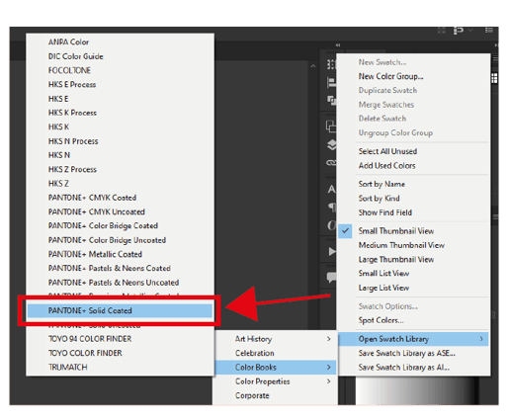
Task: Choose Save Swatch Library as AI
Action: coord(404,368)
